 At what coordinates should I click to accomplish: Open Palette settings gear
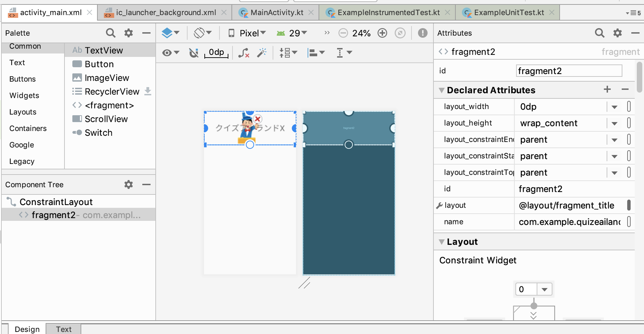(129, 33)
